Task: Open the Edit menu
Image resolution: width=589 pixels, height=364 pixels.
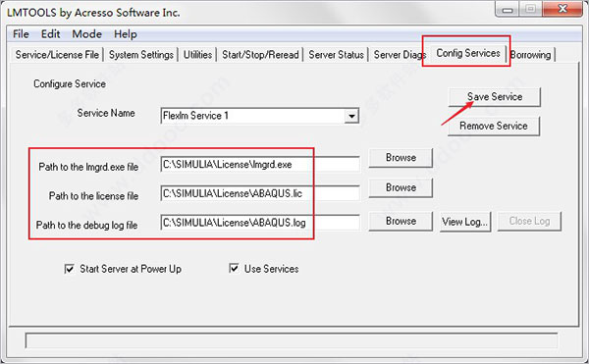Action: (50, 34)
